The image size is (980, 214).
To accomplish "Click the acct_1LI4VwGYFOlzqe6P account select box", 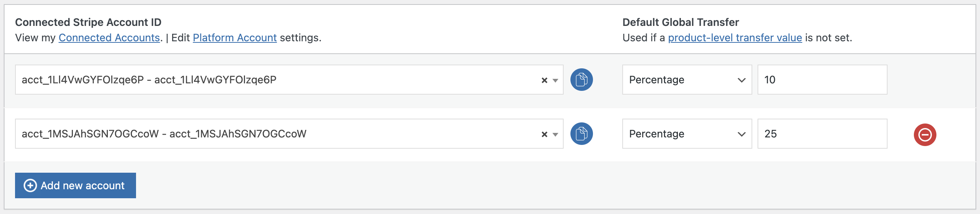I will pyautogui.click(x=266, y=80).
